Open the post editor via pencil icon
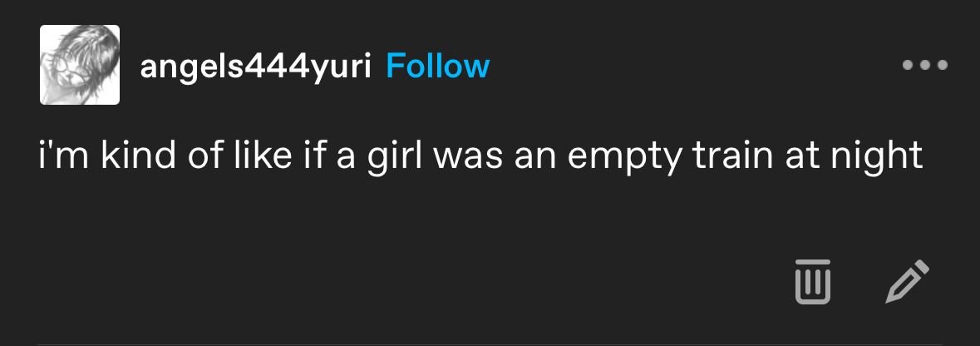980x346 pixels. tap(907, 280)
